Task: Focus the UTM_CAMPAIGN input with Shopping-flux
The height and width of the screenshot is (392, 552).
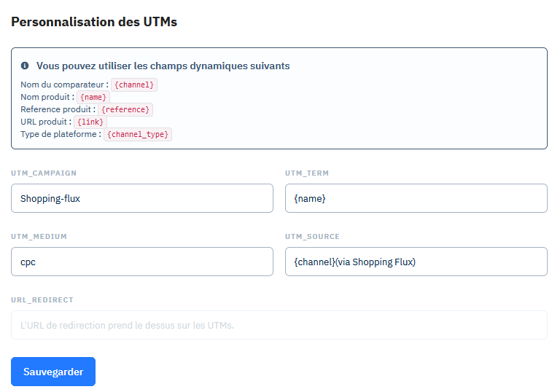Action: pos(142,198)
